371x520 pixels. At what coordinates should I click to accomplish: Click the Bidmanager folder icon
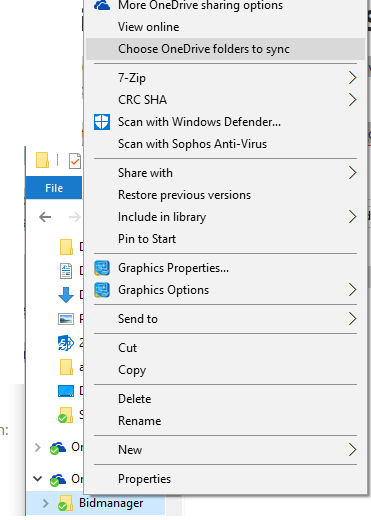[66, 503]
